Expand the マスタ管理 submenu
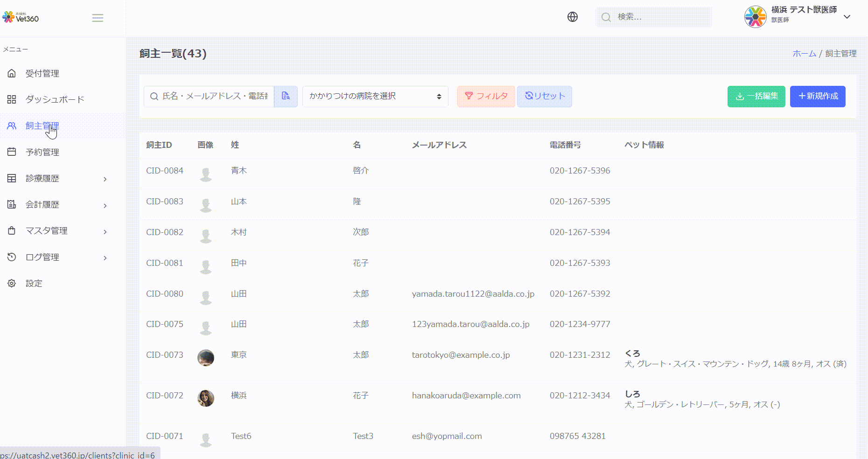This screenshot has width=868, height=459. tap(105, 231)
